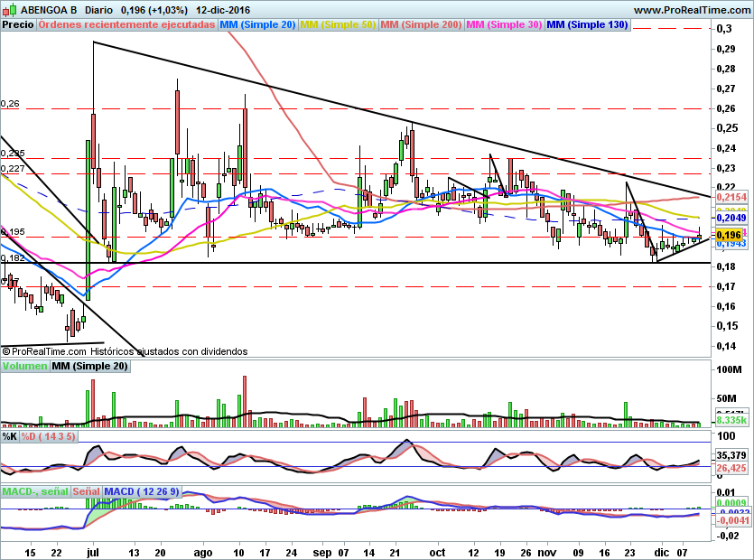Image resolution: width=754 pixels, height=560 pixels.
Task: Click the MACD-, señal histogram label
Action: coord(35,491)
